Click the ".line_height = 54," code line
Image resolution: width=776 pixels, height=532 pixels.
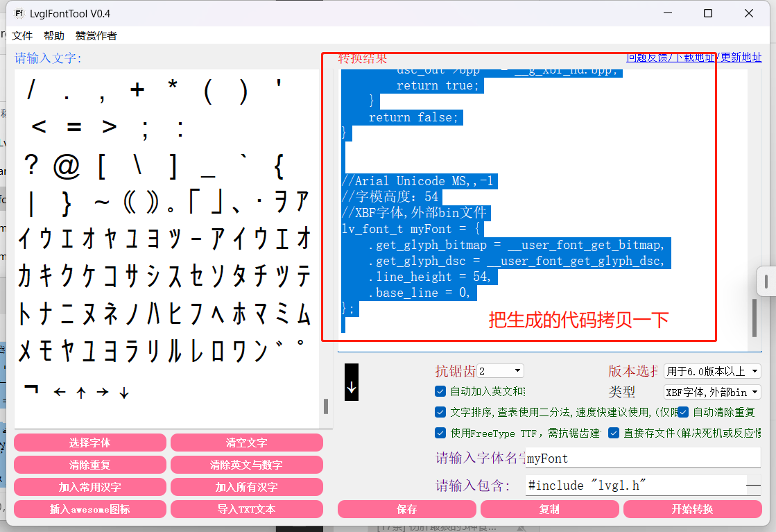point(429,277)
